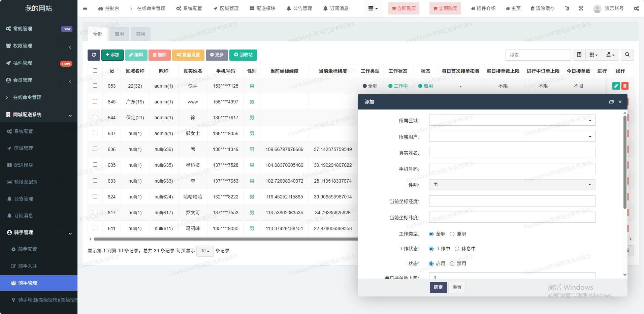Open the 性别 gender dropdown
The height and width of the screenshot is (314, 644).
click(512, 185)
